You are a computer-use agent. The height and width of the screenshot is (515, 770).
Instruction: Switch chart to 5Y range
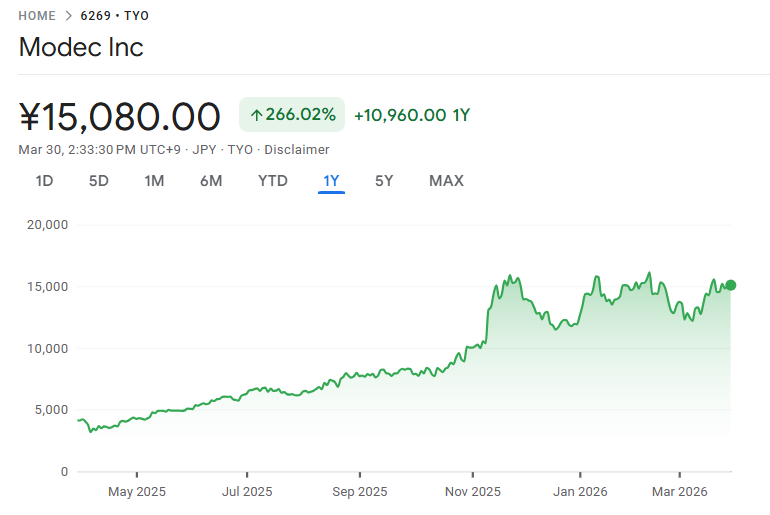[384, 181]
